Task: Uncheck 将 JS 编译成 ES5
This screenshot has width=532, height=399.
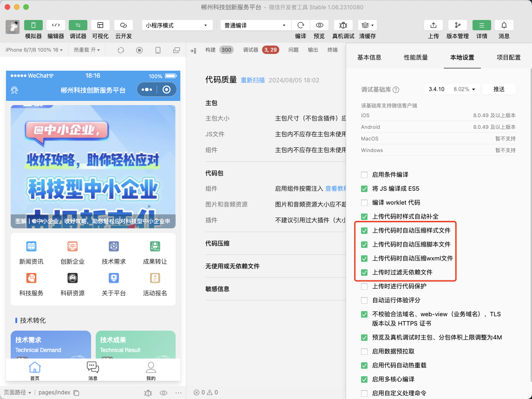Action: click(364, 189)
